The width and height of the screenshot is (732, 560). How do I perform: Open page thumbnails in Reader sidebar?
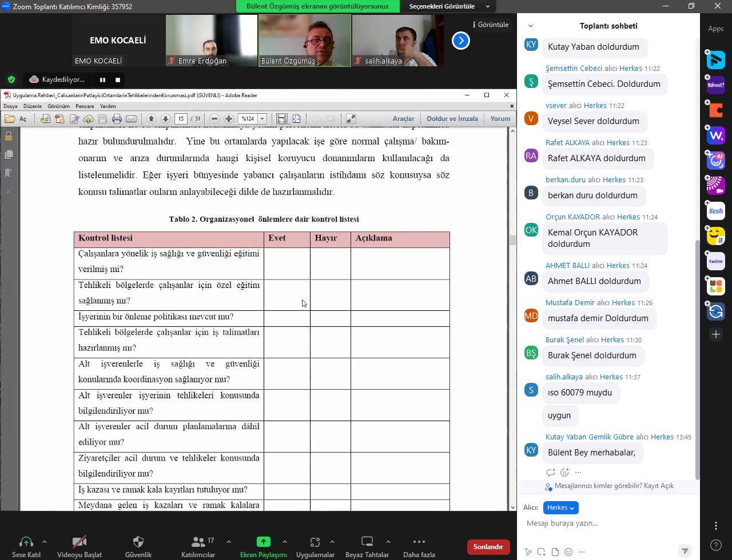tap(9, 154)
